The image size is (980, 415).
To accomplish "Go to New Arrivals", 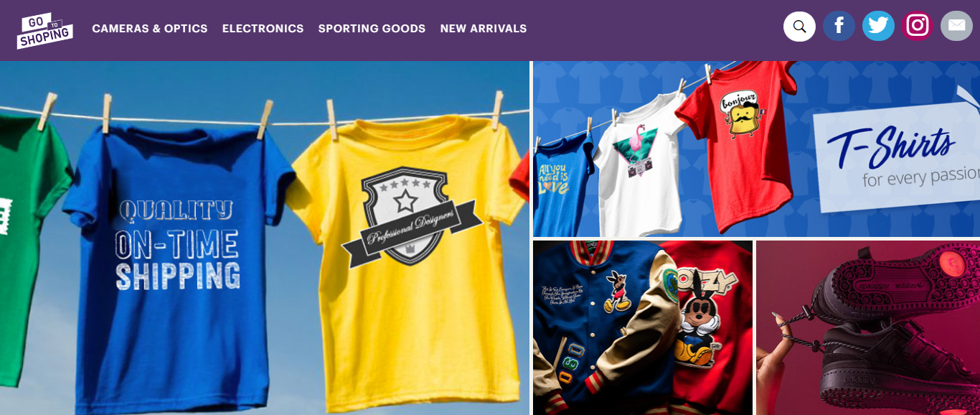I will (484, 29).
